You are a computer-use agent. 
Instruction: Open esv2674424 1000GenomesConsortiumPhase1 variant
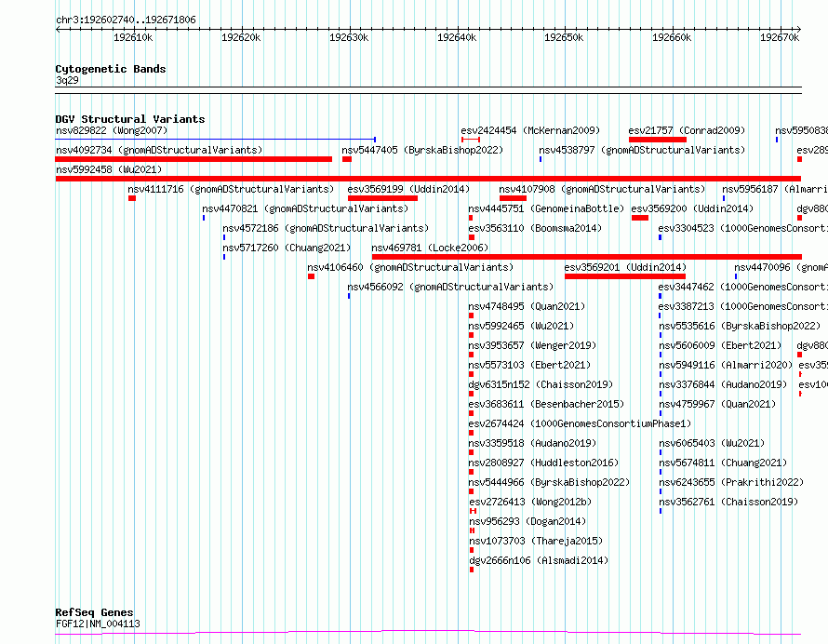[x=580, y=423]
